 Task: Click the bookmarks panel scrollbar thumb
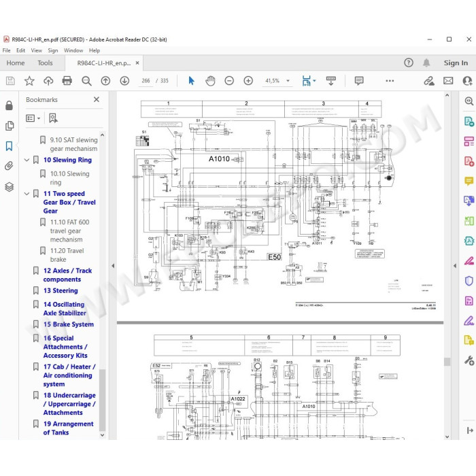point(102,400)
